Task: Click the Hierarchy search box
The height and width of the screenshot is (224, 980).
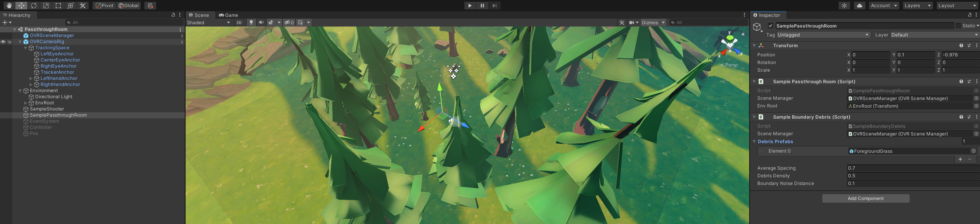Action: (x=124, y=22)
